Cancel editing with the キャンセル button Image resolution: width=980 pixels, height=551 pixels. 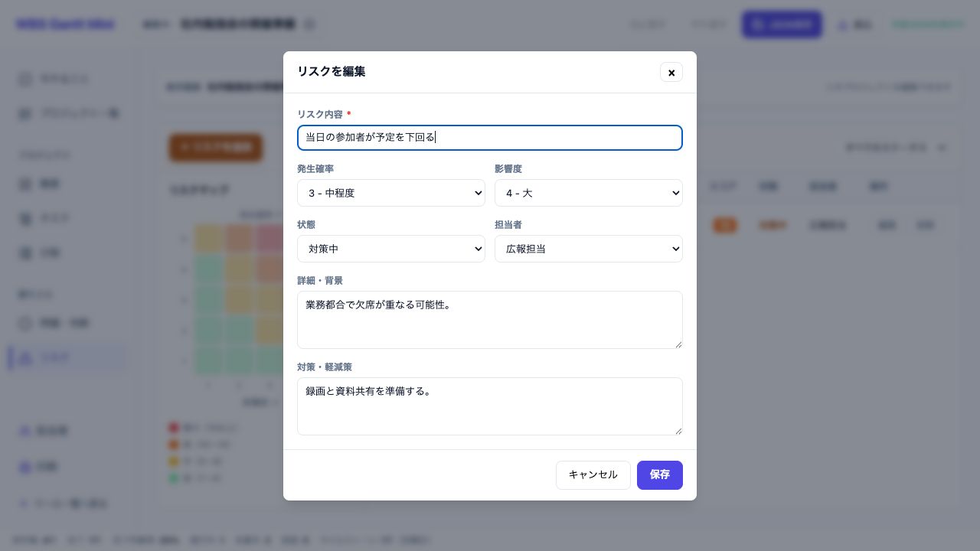[x=593, y=475]
